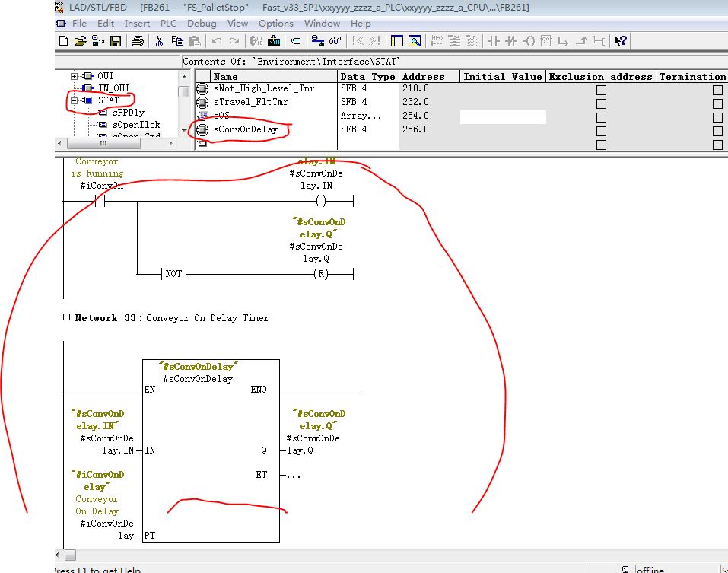
Task: Click the interface tree vertical scrollbar thumb
Action: [x=184, y=91]
